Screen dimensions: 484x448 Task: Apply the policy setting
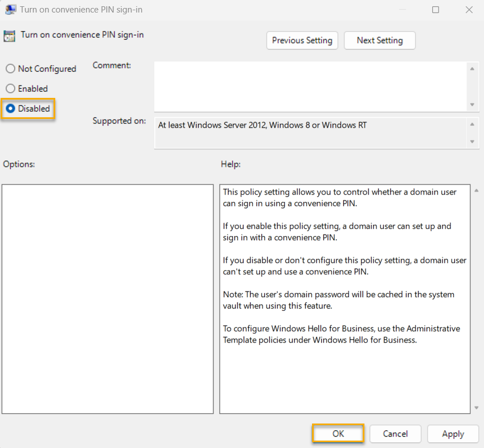pyautogui.click(x=453, y=434)
